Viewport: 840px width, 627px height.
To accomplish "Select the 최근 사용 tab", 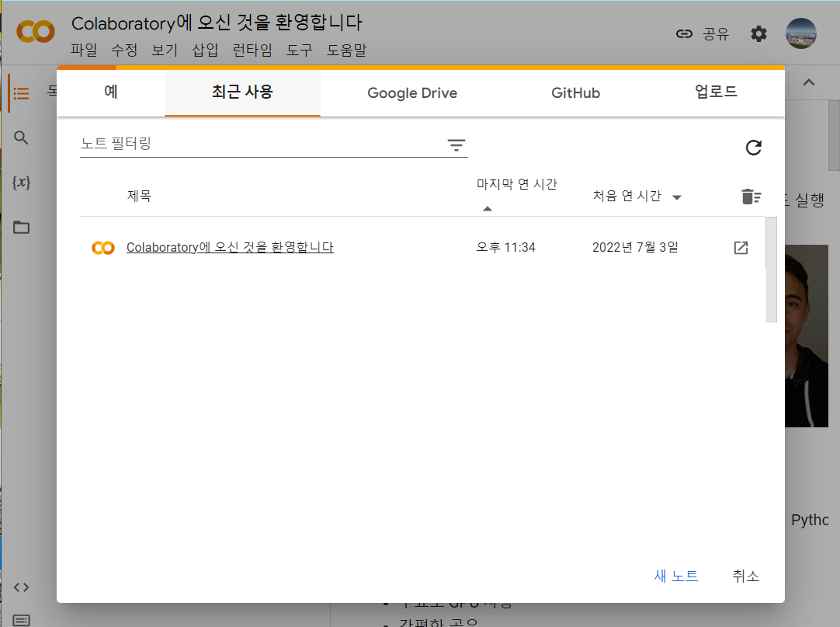I will 243,92.
